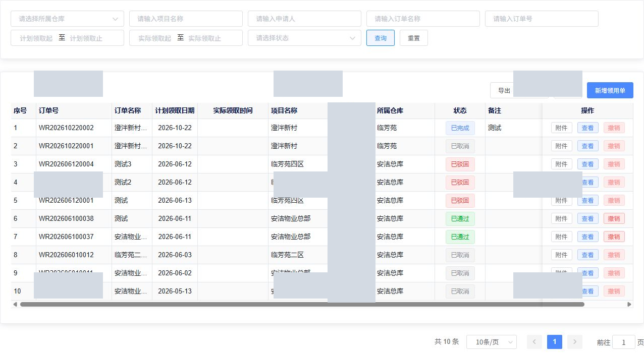View details of order WR202610220002
This screenshot has height=353, width=644.
coord(588,128)
